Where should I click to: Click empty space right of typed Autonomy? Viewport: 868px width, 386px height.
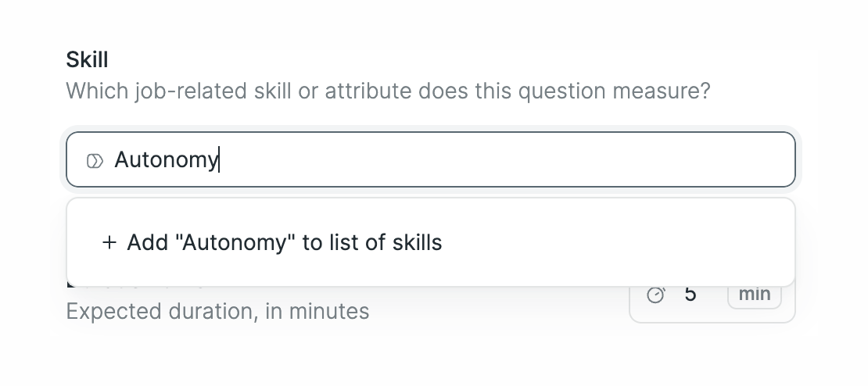[508, 160]
